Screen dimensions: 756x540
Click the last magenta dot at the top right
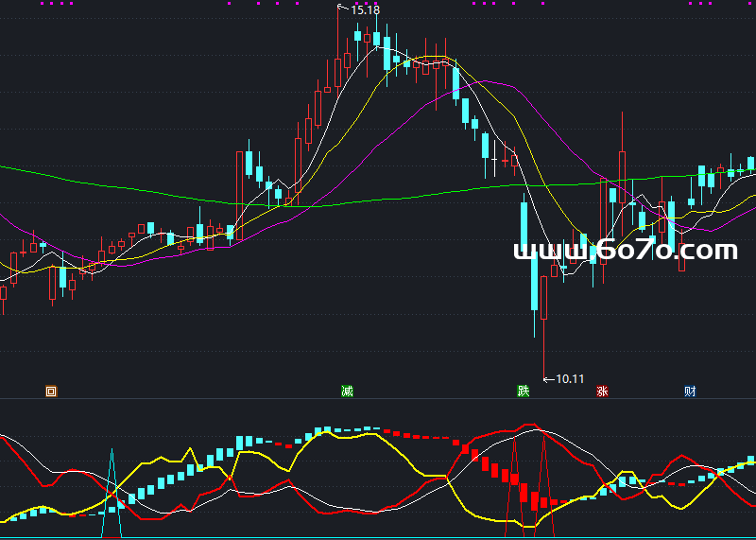pos(709,4)
